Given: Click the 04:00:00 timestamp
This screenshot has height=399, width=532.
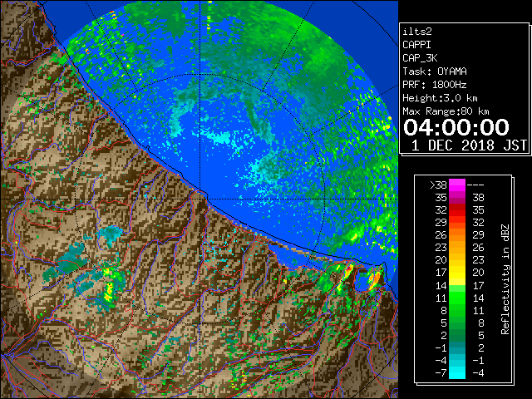Looking at the screenshot, I should pos(456,127).
